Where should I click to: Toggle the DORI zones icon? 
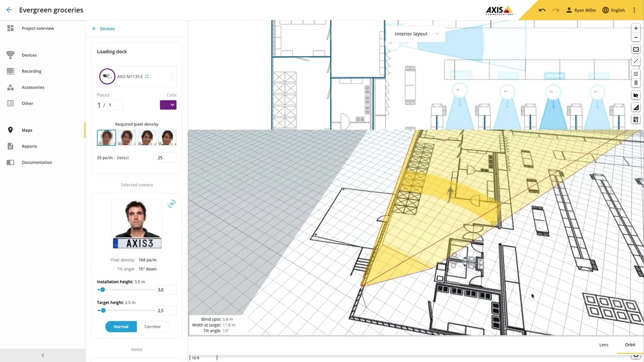[636, 119]
